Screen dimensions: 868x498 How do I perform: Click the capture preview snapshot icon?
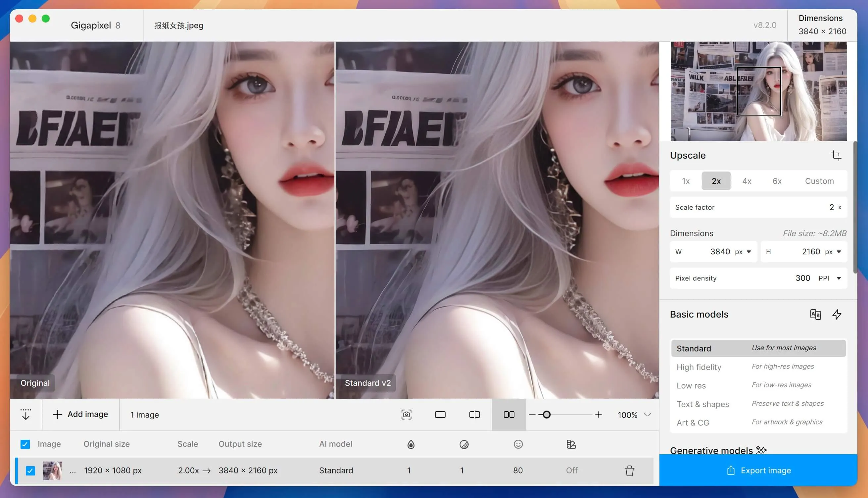tap(406, 415)
